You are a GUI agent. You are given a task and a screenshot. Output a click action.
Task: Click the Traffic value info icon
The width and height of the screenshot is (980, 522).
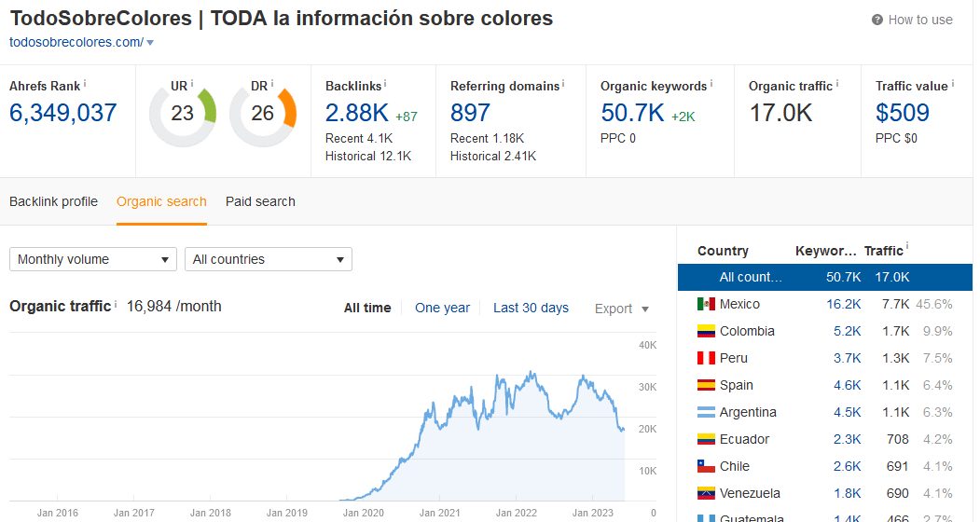953,83
